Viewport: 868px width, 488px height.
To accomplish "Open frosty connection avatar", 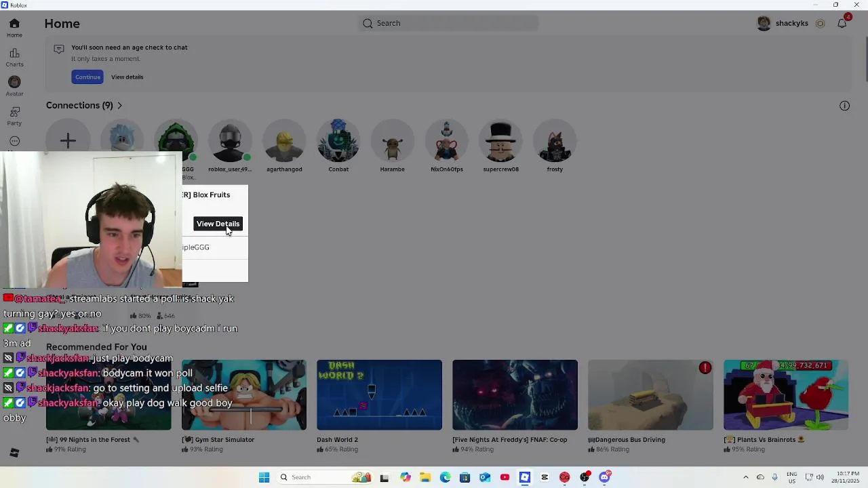I will click(555, 140).
